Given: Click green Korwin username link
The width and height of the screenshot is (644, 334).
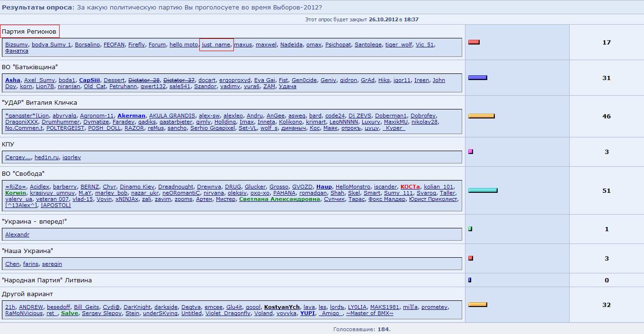Looking at the screenshot, I should (16, 193).
